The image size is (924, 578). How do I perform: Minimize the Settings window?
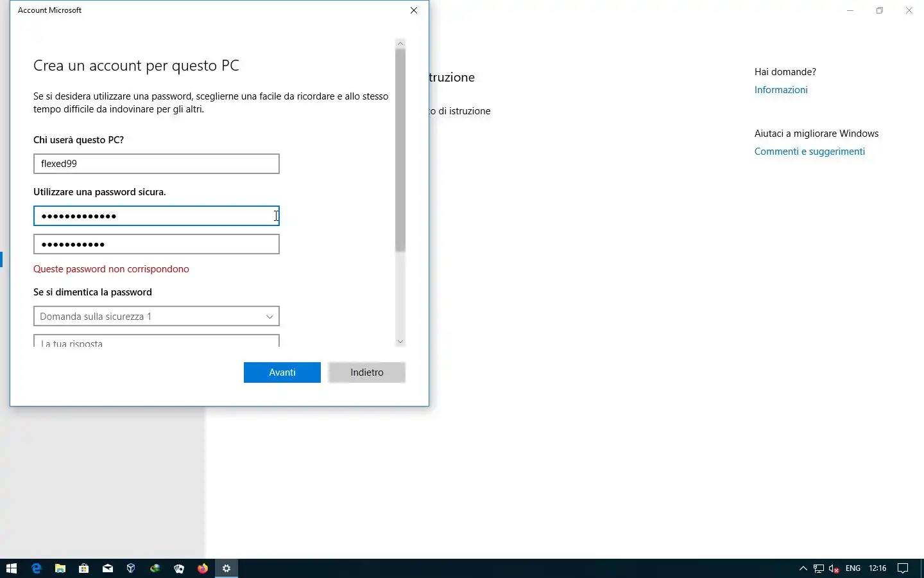point(850,10)
